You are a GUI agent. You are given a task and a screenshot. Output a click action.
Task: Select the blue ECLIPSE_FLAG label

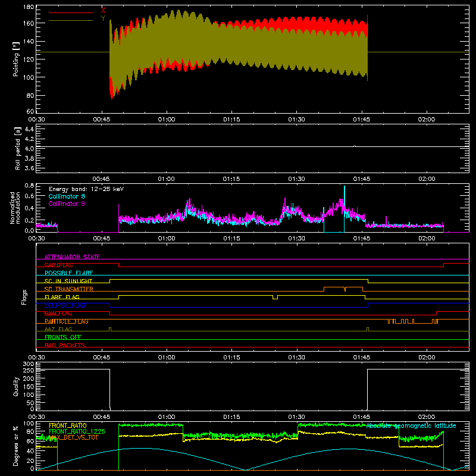65,305
